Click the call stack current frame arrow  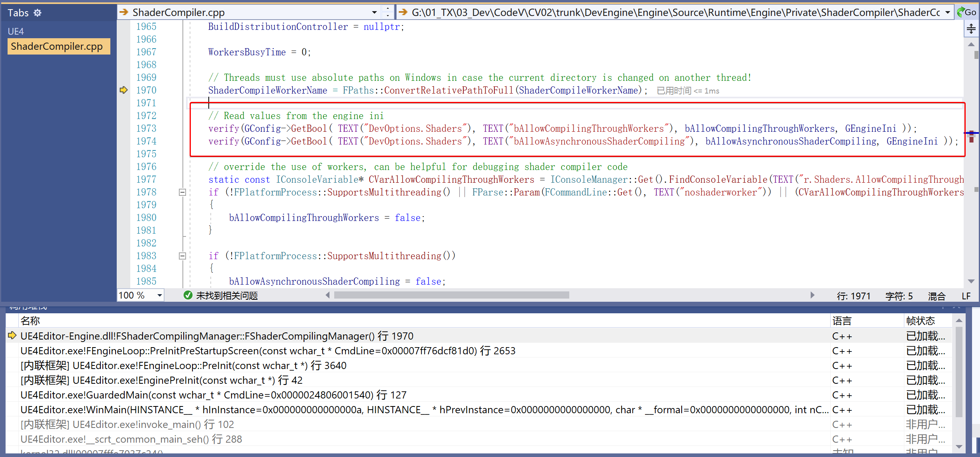pos(12,336)
